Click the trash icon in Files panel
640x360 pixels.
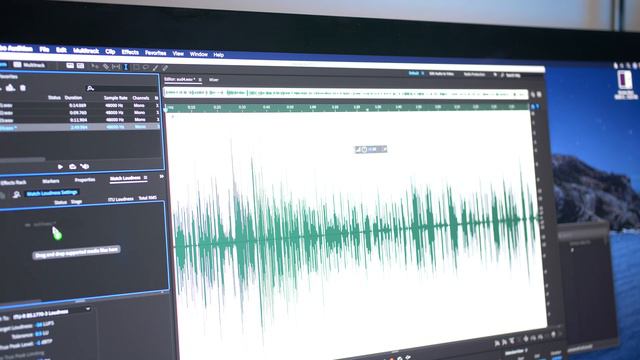point(23,88)
